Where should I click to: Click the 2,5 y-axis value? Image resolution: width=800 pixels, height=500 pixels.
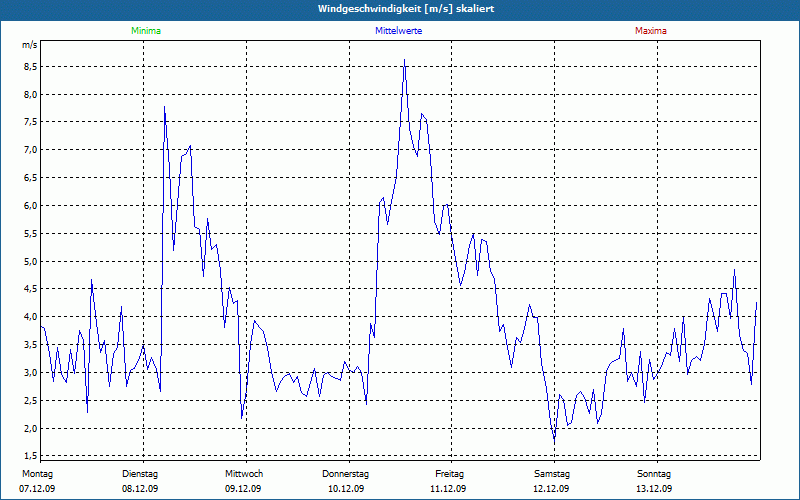[x=31, y=401]
